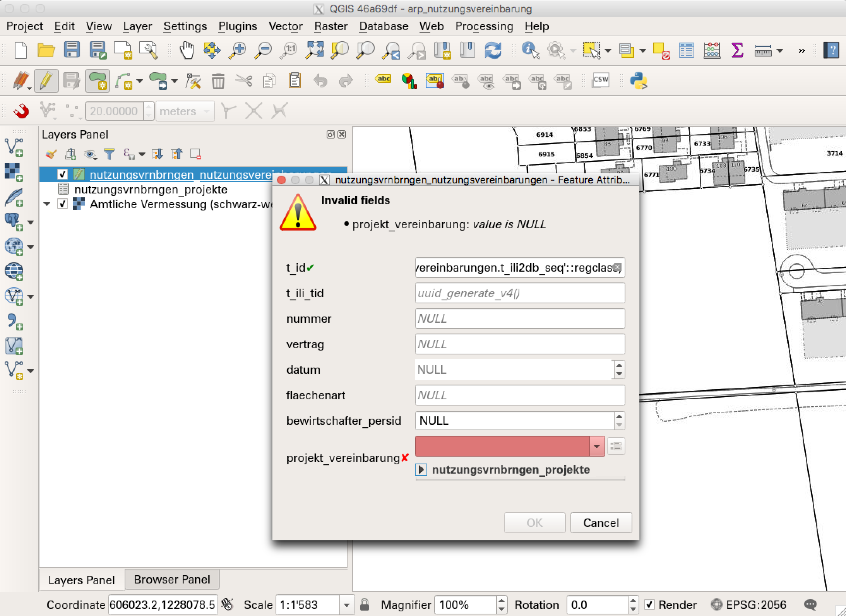Viewport: 846px width, 616px height.
Task: Click the Zoom Full extent icon
Action: (315, 50)
